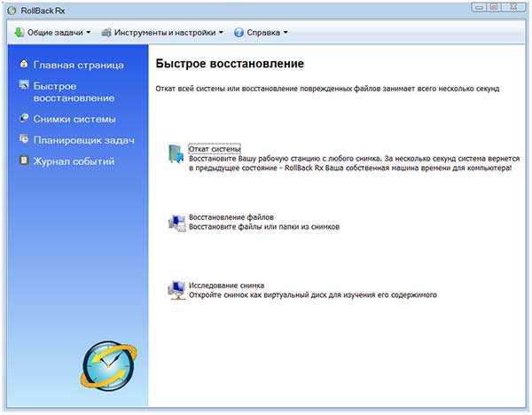Minimize the RollBack Rx window
This screenshot has height=415, width=532.
479,7
